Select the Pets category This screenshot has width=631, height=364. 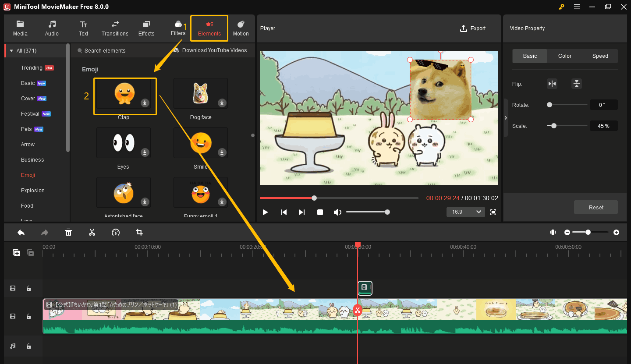[26, 129]
